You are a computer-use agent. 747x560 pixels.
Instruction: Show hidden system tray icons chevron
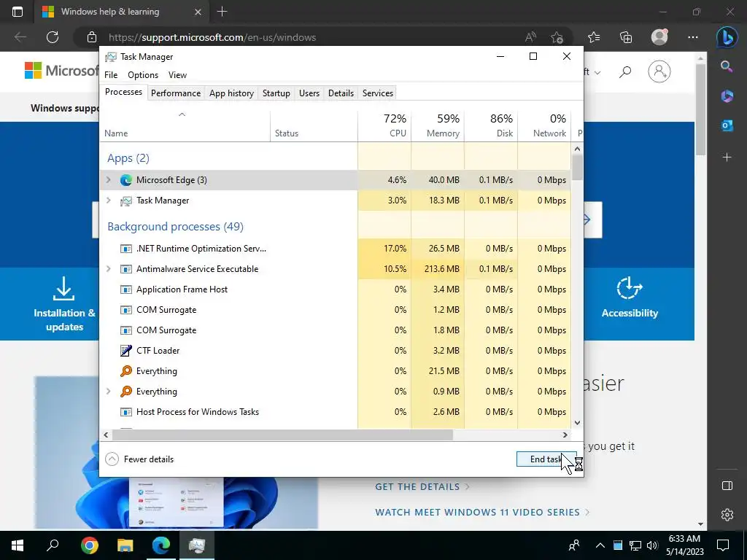coord(600,545)
